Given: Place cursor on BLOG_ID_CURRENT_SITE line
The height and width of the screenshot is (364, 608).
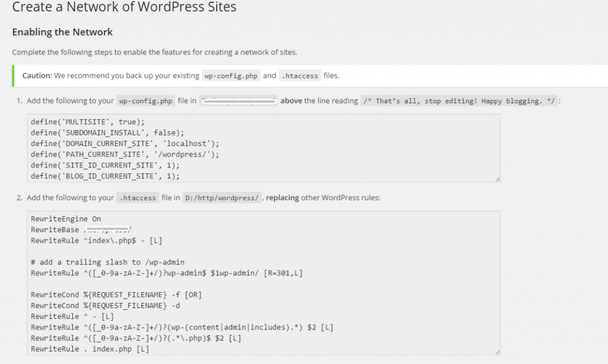Looking at the screenshot, I should tap(105, 176).
